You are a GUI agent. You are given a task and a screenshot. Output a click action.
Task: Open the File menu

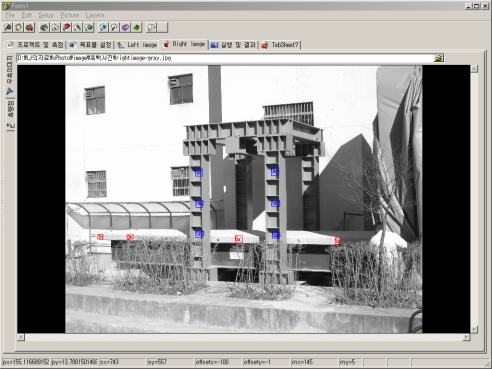click(x=10, y=15)
